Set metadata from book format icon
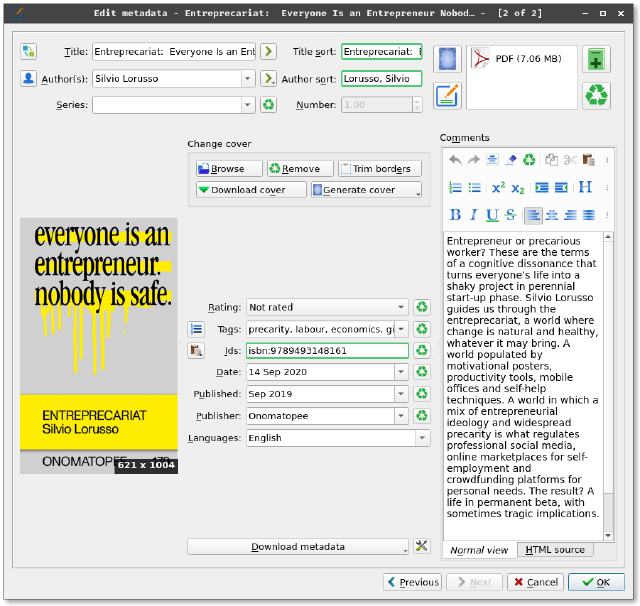 [x=447, y=96]
